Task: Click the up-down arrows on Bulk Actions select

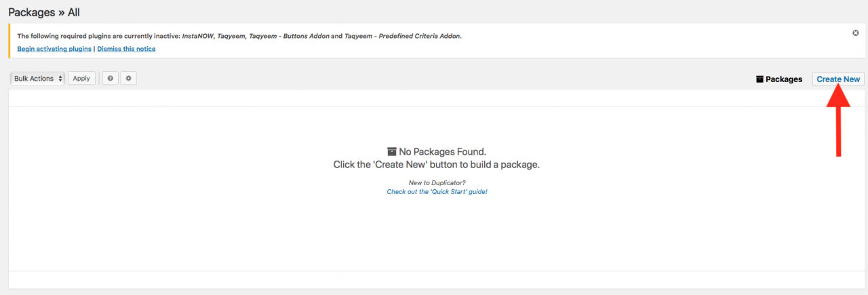Action: pyautogui.click(x=60, y=79)
